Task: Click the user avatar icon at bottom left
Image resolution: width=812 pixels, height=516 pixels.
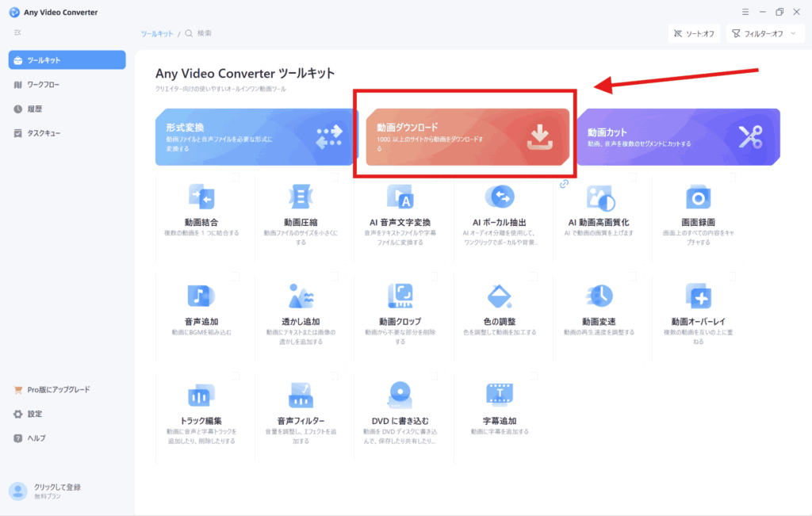Action: [x=17, y=491]
